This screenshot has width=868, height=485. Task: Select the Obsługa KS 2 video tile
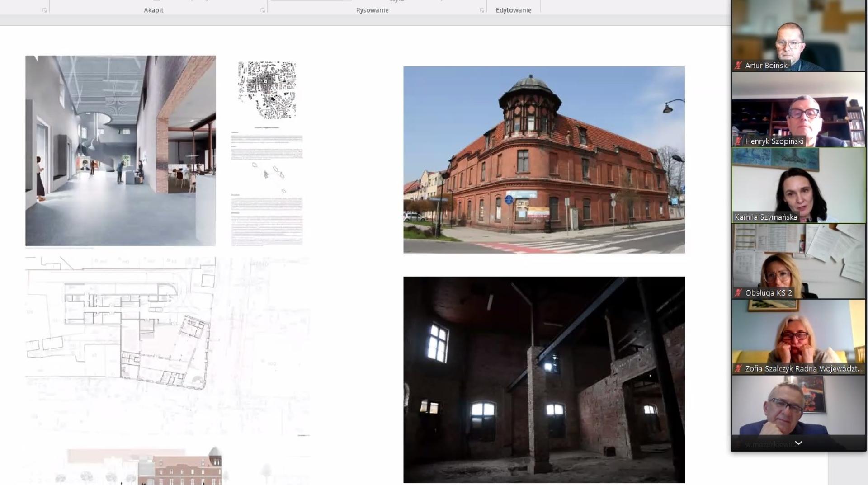(x=798, y=261)
